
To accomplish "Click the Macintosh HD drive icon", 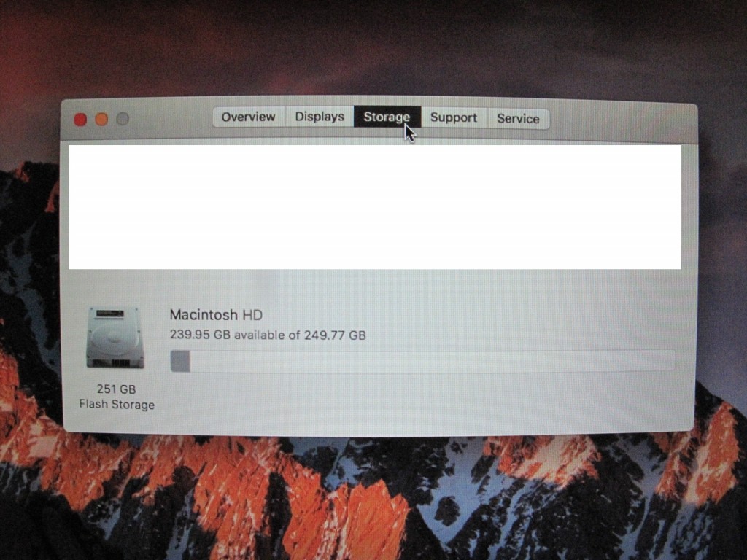I will [115, 338].
